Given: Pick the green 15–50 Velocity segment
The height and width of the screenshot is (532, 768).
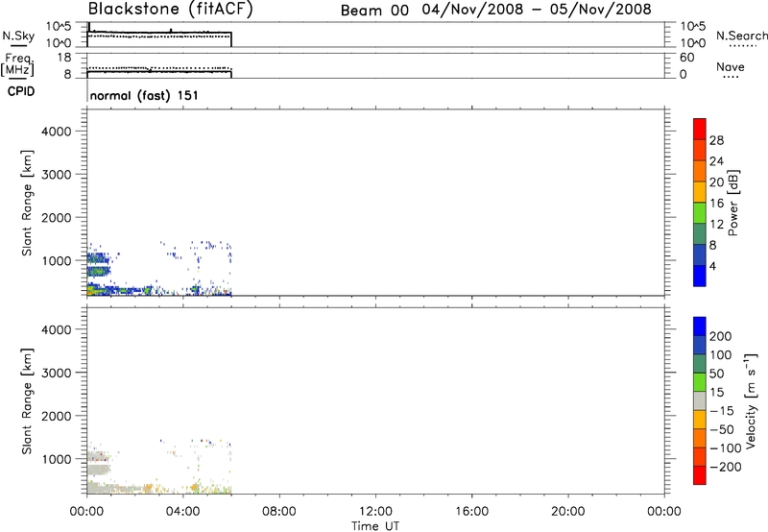Looking at the screenshot, I should point(700,382).
